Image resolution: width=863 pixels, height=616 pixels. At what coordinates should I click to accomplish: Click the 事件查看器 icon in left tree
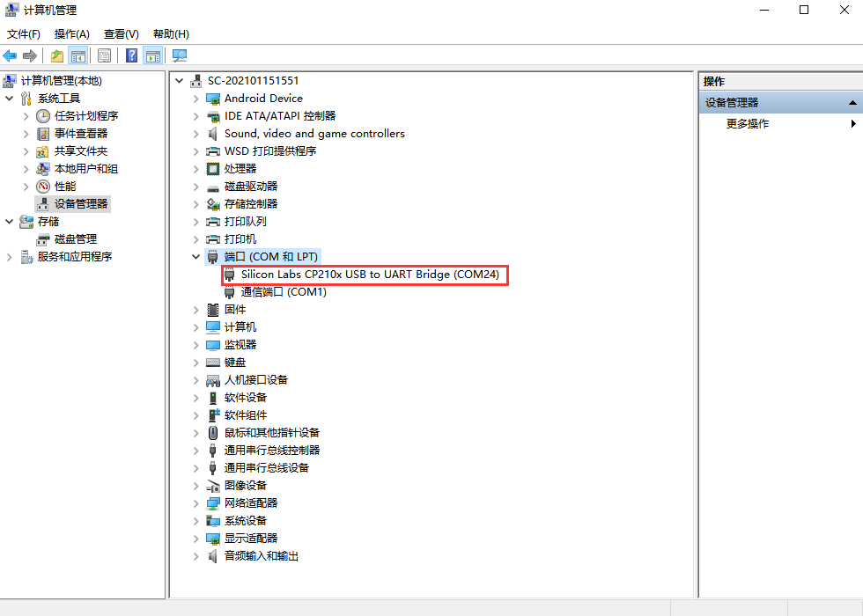tap(43, 134)
